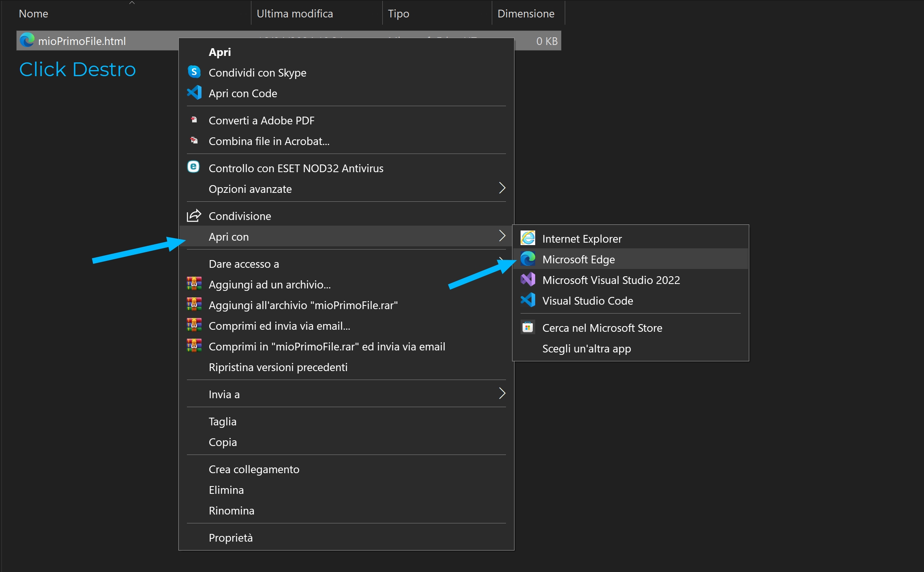Click the Microsoft Edge icon in submenu
This screenshot has height=572, width=924.
tap(528, 259)
